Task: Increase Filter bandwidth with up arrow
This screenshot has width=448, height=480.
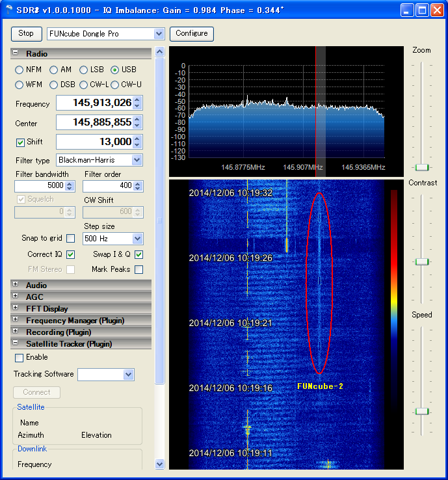Action: pyautogui.click(x=70, y=183)
